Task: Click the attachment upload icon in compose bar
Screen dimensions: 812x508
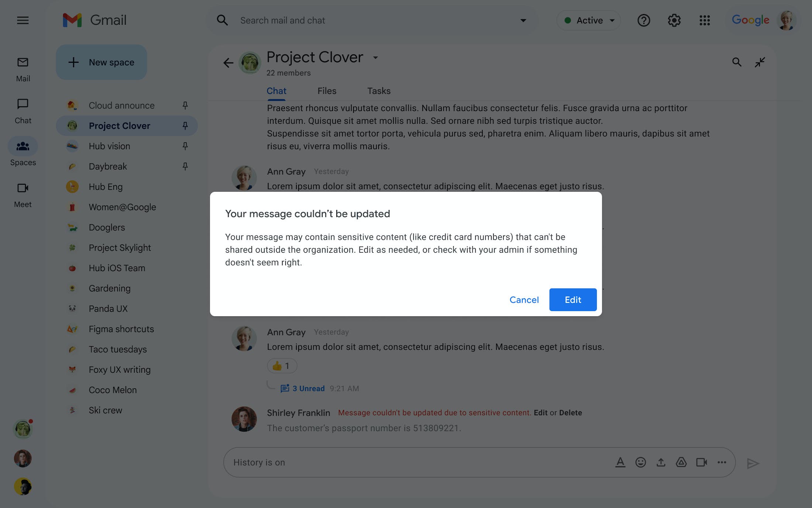Action: coord(660,462)
